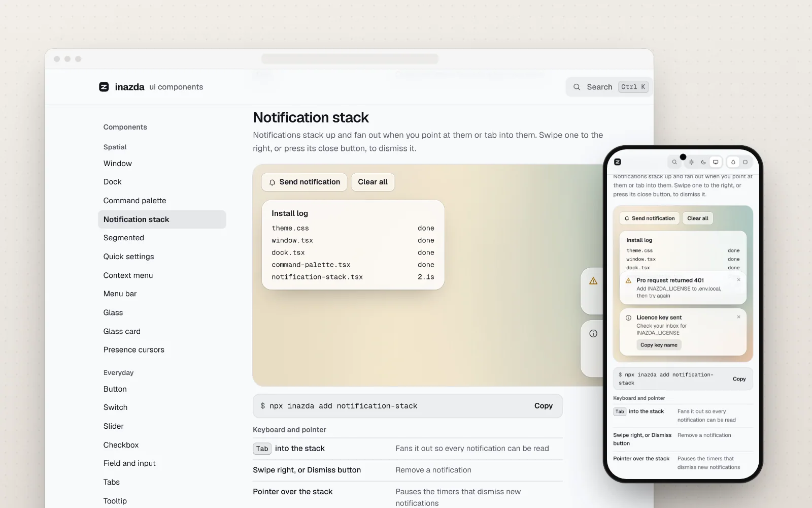Select the solid square style on the phone

click(745, 162)
